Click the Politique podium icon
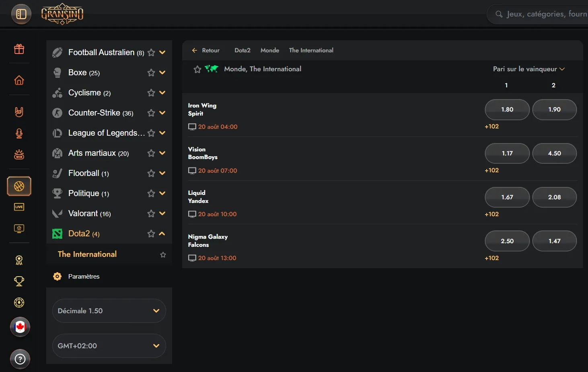588x372 pixels. [58, 193]
